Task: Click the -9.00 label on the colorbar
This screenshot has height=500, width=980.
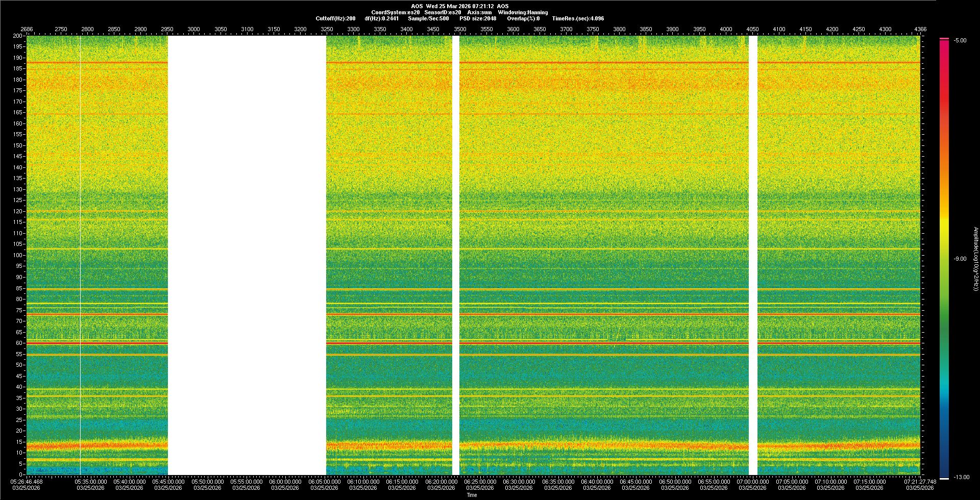Action: [x=960, y=259]
